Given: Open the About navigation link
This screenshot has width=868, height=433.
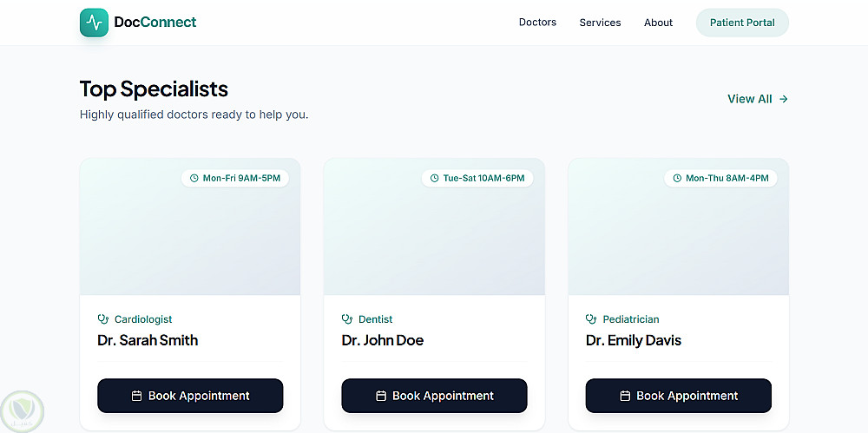Looking at the screenshot, I should 658,23.
